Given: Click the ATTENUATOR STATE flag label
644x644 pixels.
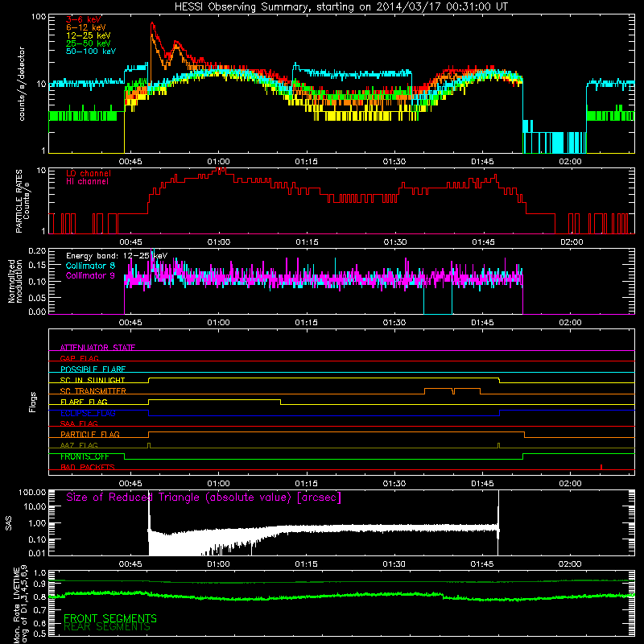Looking at the screenshot, I should (x=97, y=348).
